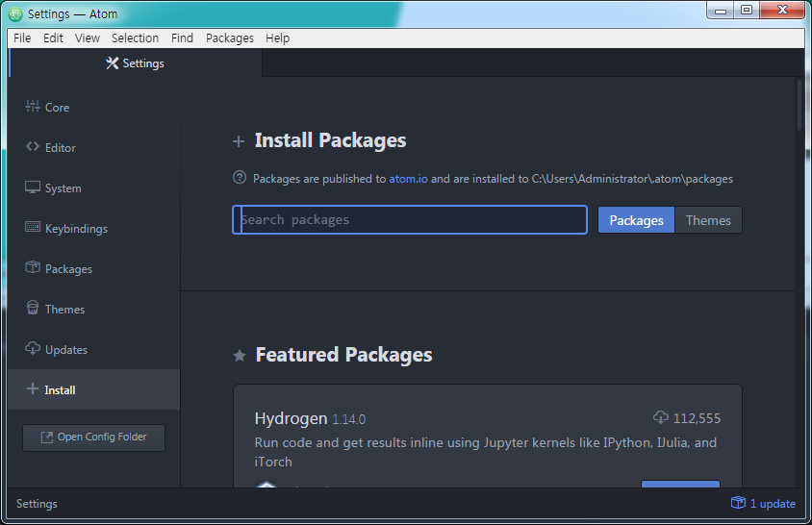Click the 1 update status bar link
The width and height of the screenshot is (812, 525).
773,503
